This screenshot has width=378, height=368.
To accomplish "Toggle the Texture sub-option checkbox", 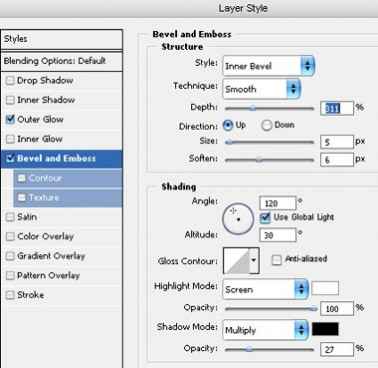I will pos(22,198).
